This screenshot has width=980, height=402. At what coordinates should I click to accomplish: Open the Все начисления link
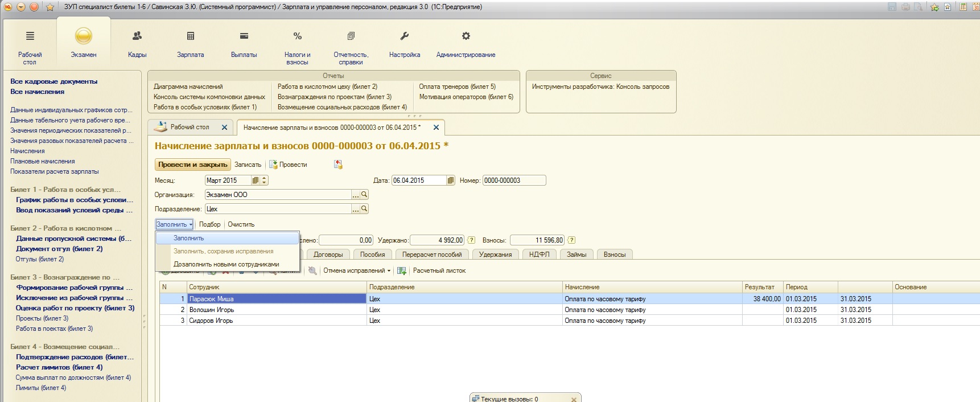(x=38, y=92)
